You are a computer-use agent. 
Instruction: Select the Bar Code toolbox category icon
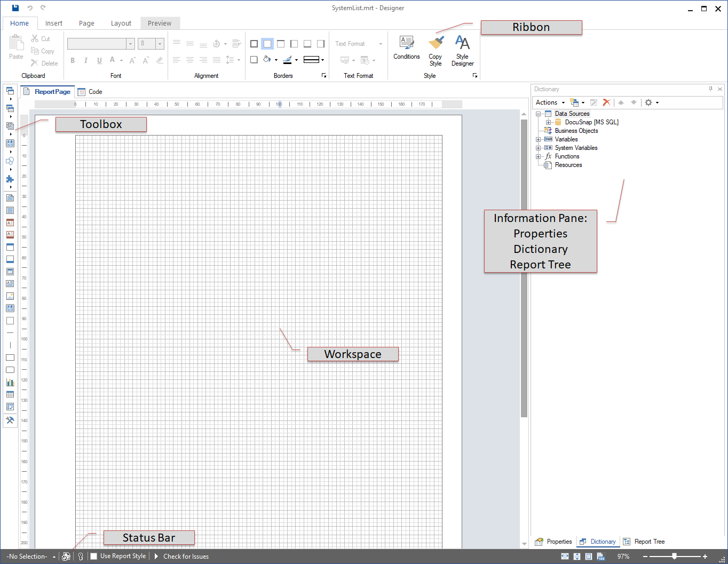point(10,144)
